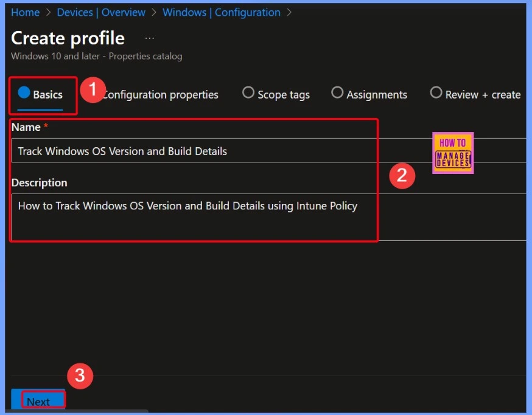Click the Create profile heading

pyautogui.click(x=68, y=38)
